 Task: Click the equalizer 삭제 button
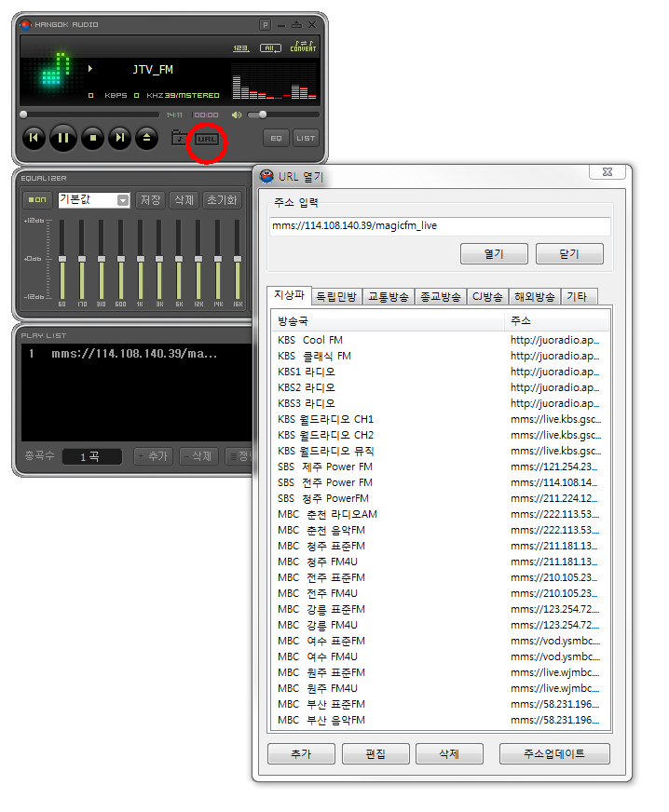tap(184, 200)
